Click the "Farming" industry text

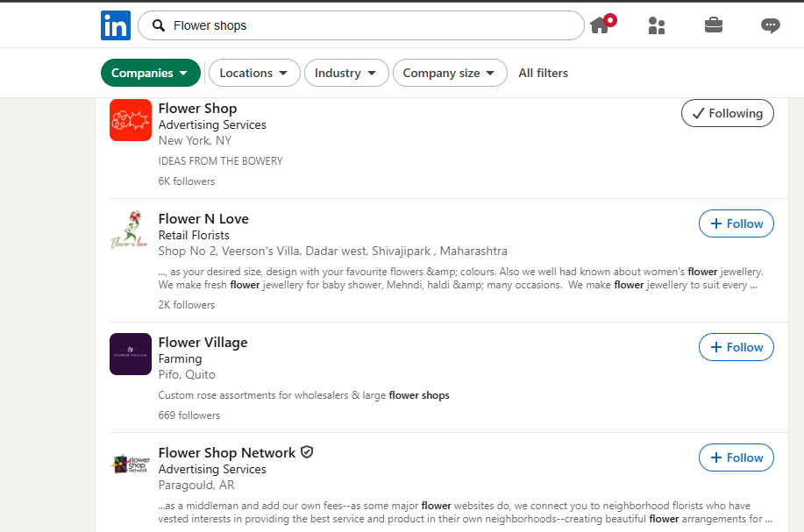[180, 358]
